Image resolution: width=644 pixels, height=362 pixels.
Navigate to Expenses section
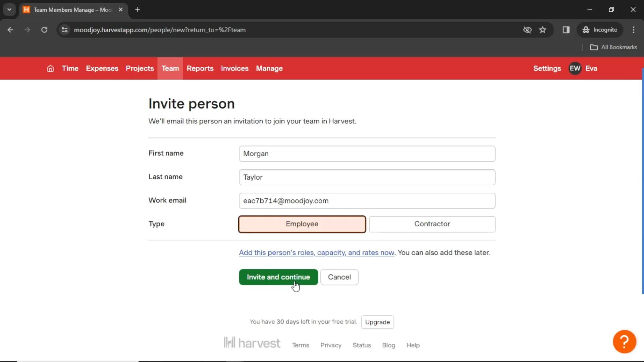point(102,68)
